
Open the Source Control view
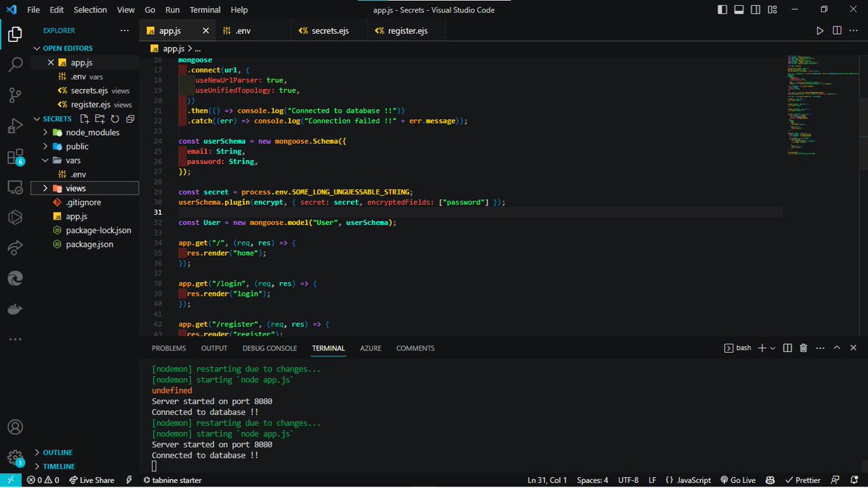click(x=15, y=95)
